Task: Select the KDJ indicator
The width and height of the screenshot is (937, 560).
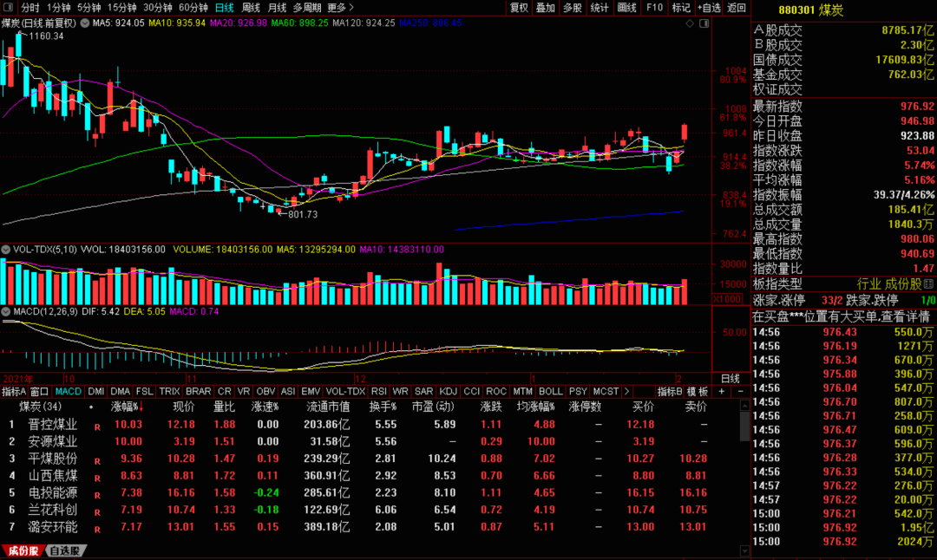Action: [449, 392]
